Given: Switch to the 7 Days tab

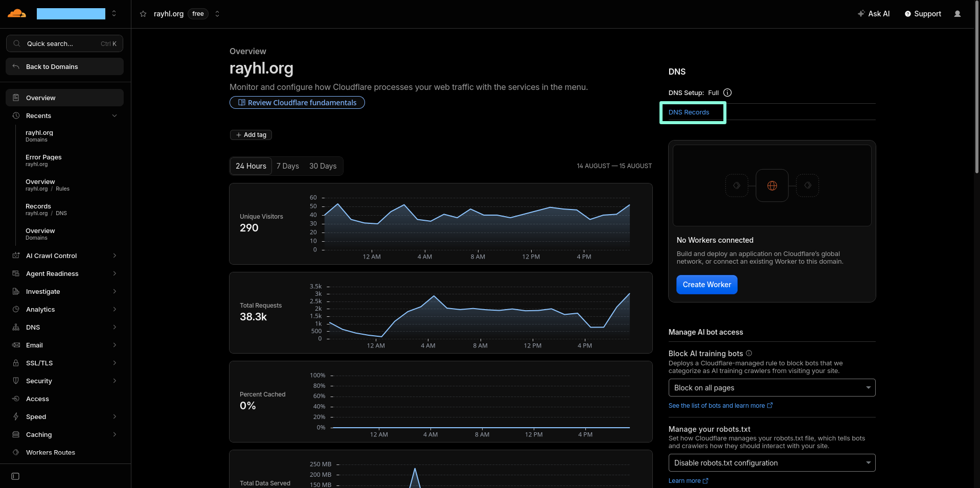Looking at the screenshot, I should tap(288, 166).
